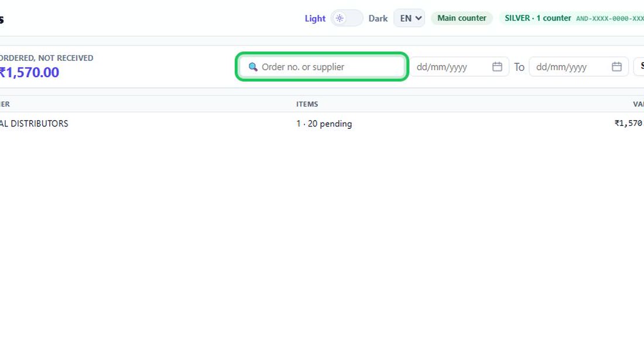Viewport: 644px width, 362px height.
Task: Focus the Order no. or supplier search field
Action: (322, 67)
